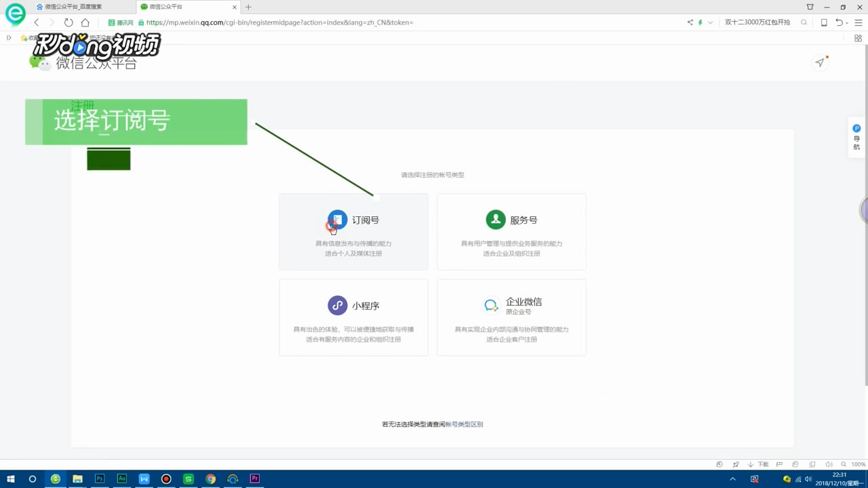Open the Windows Start menu
The image size is (868, 488).
click(x=11, y=479)
